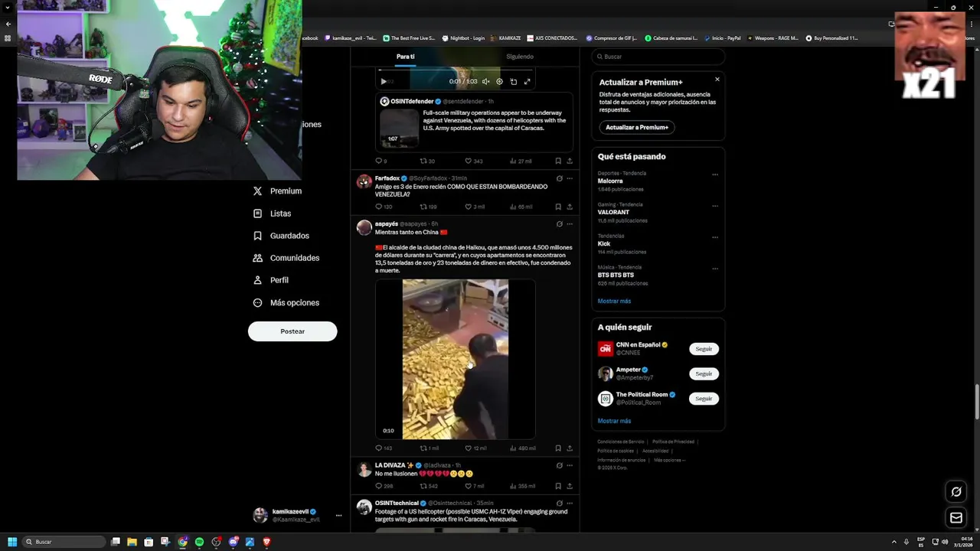Show more under A quién seguir

[614, 421]
